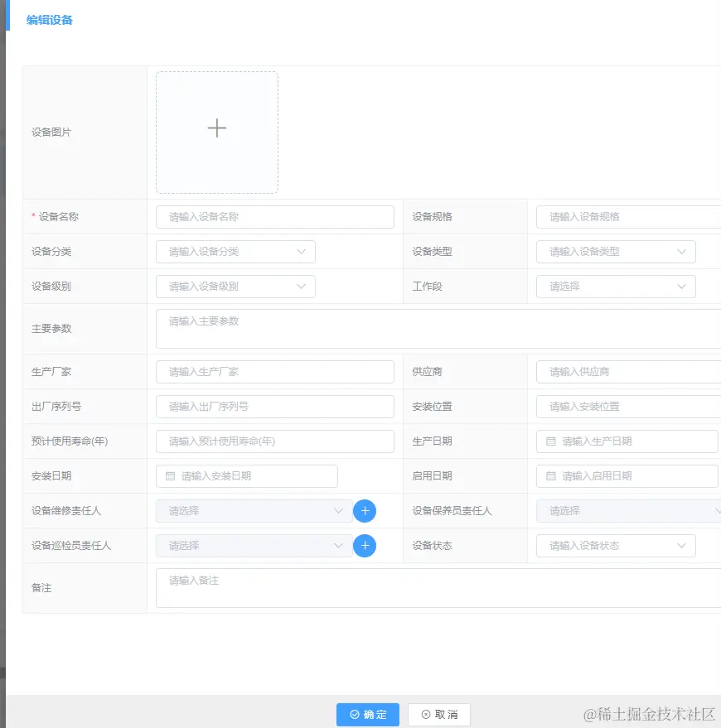Click the 设备状态 label text
This screenshot has width=721, height=728.
coord(432,546)
